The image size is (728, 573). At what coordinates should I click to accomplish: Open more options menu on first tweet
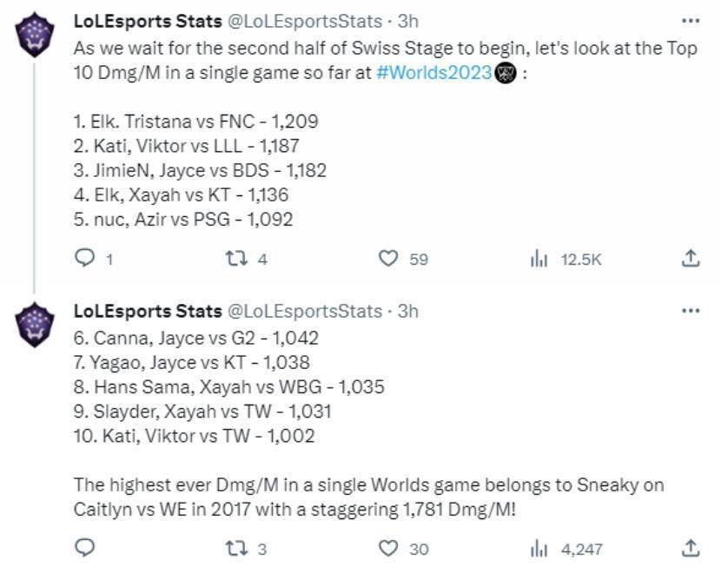click(x=691, y=21)
